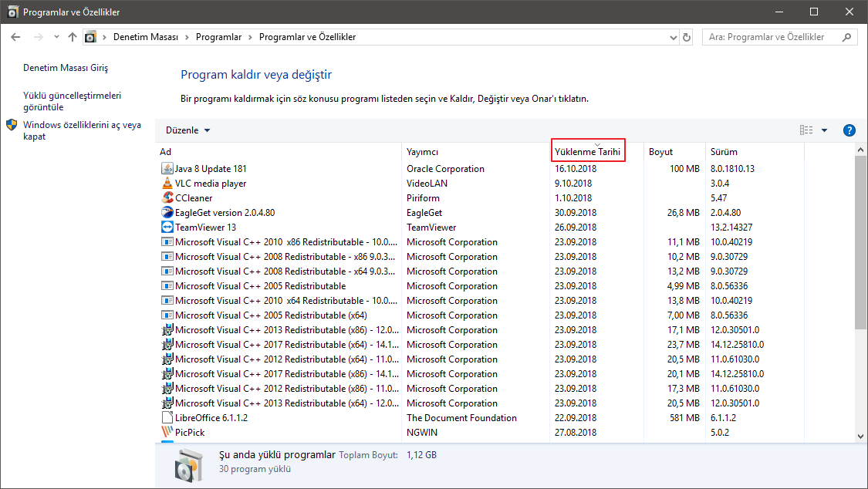Open Windows özelliklerini aç veya kapat

82,130
